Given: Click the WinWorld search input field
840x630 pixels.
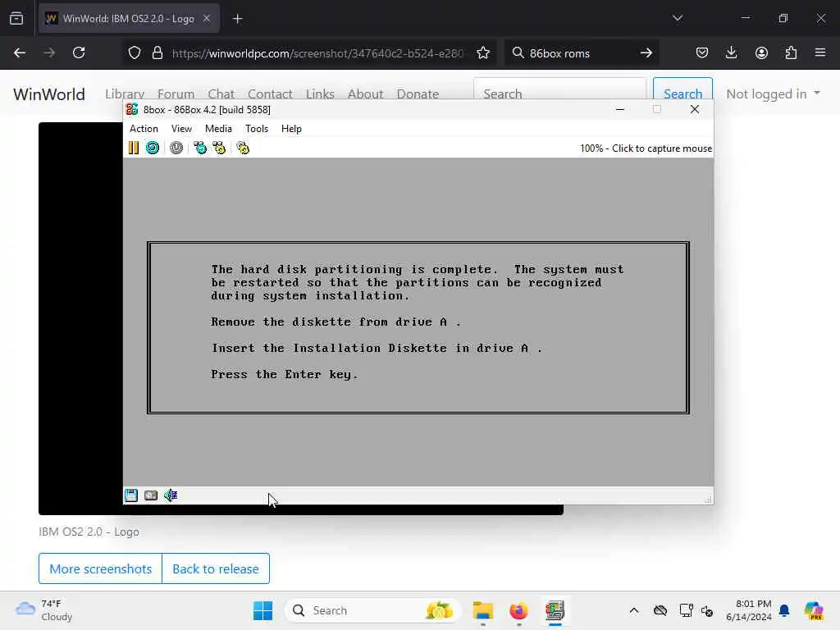Looking at the screenshot, I should [559, 89].
